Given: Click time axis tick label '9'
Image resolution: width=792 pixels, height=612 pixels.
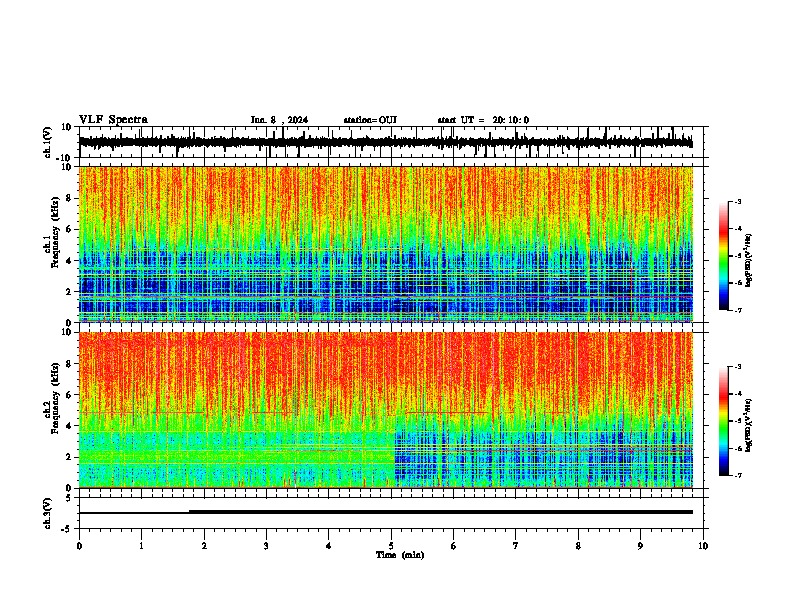Looking at the screenshot, I should pyautogui.click(x=640, y=546).
